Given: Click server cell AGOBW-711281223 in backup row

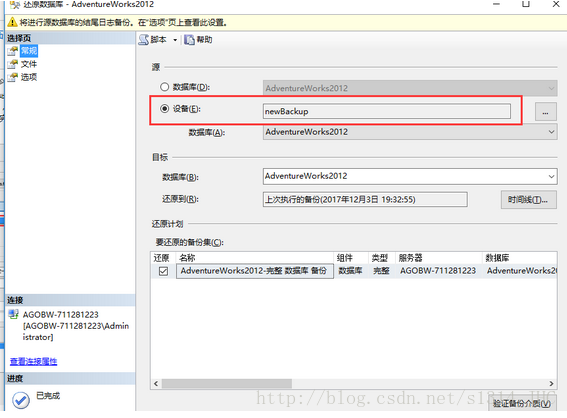Looking at the screenshot, I should [x=438, y=271].
